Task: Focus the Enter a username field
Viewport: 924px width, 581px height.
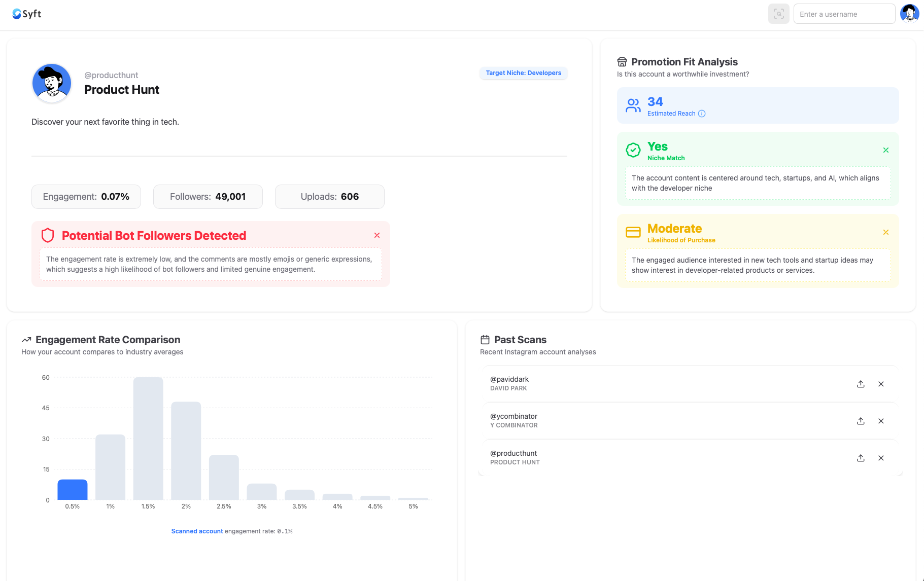Action: [844, 14]
